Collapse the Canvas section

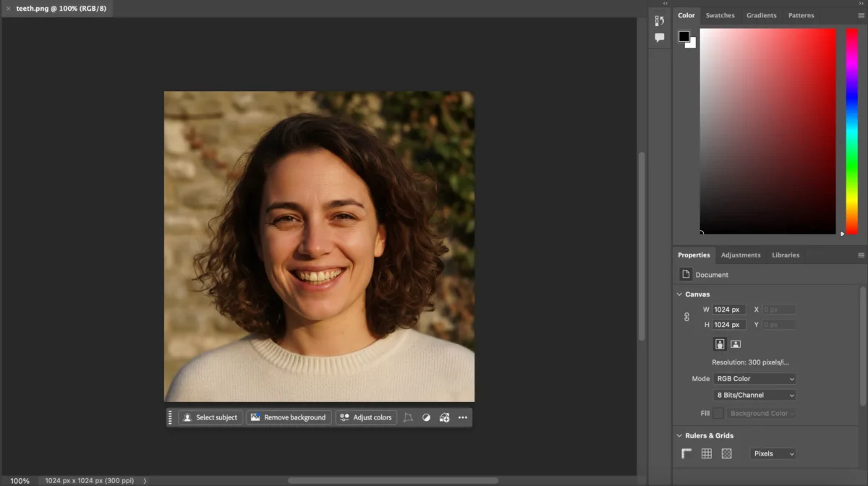coord(679,294)
